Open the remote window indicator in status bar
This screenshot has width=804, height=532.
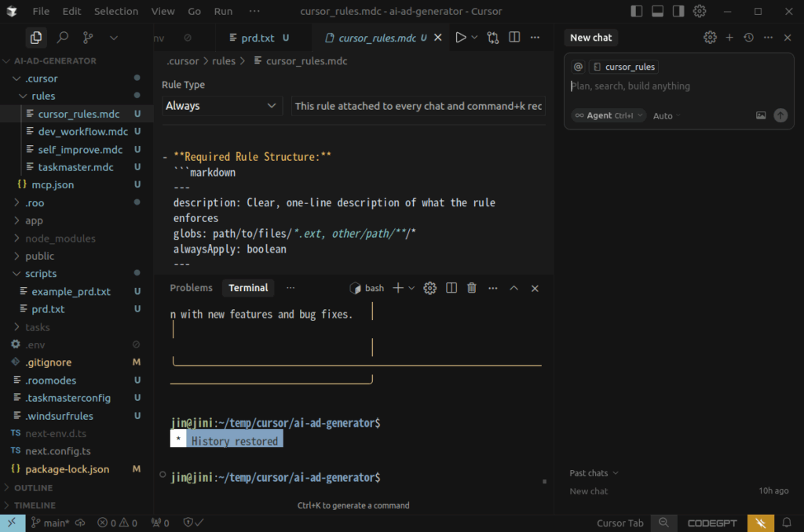point(13,523)
